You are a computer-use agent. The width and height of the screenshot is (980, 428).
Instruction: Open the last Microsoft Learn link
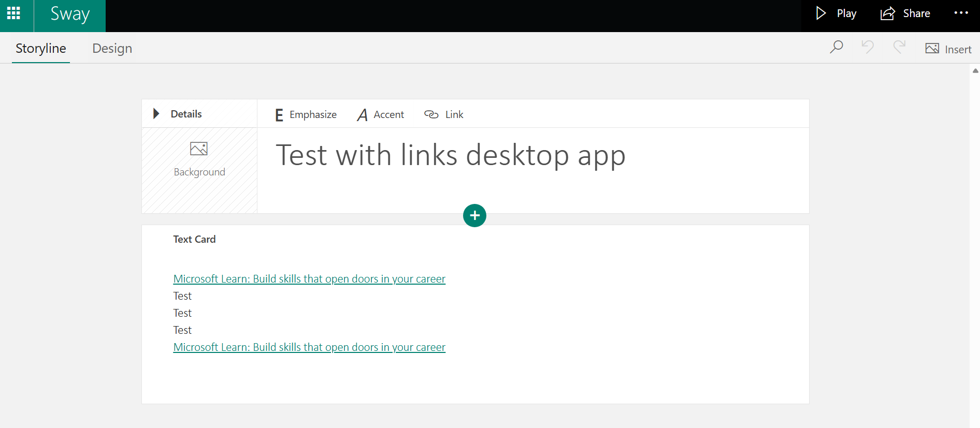309,347
